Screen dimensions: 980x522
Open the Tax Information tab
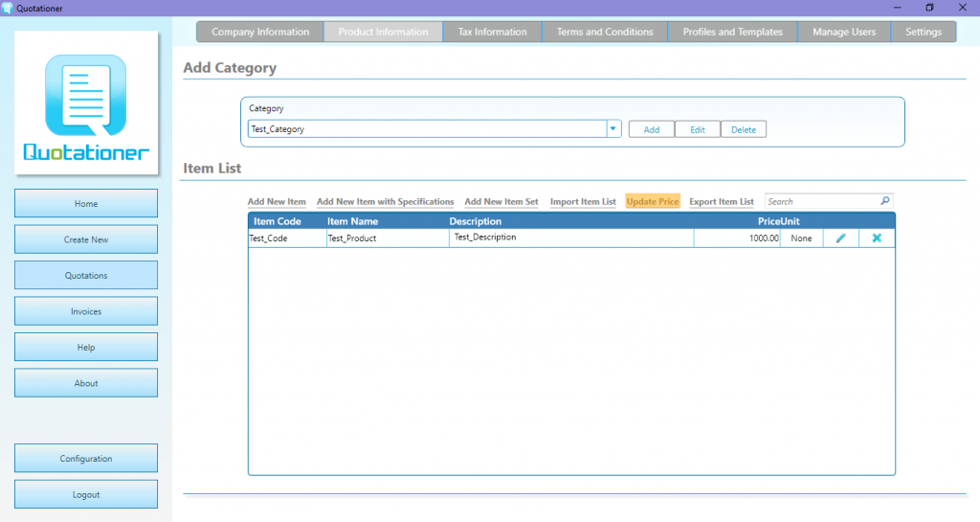pos(493,32)
